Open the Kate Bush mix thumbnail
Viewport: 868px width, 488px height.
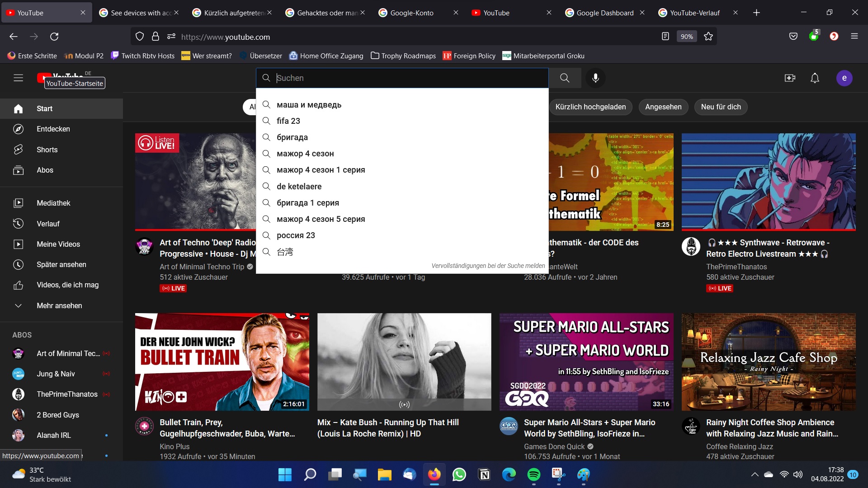[x=404, y=362]
